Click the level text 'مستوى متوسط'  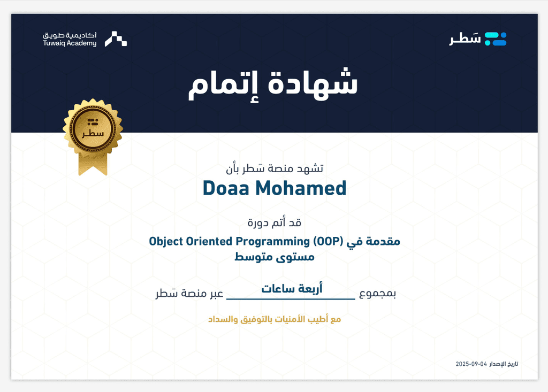coord(275,257)
